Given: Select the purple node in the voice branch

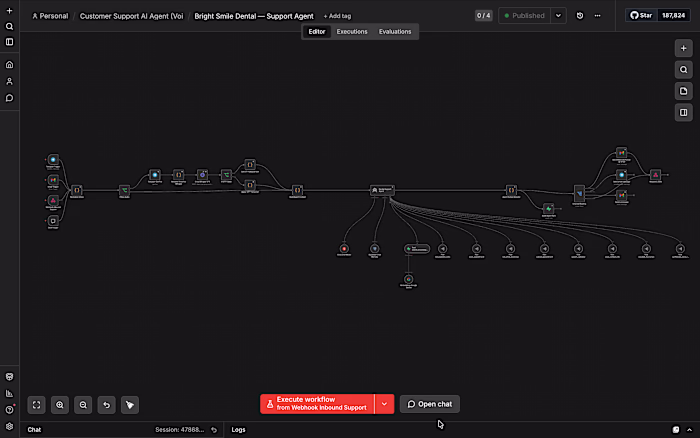Looking at the screenshot, I should [x=202, y=175].
